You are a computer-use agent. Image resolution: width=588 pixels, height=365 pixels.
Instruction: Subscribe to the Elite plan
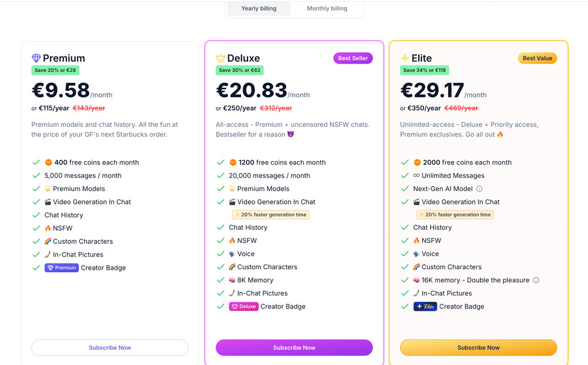(479, 348)
